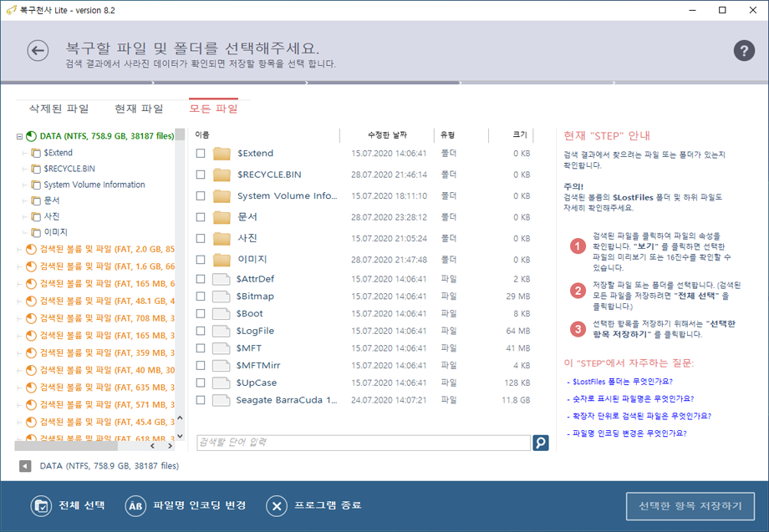Collapse the DATA NTFS volume tree node
769x532 pixels.
pyautogui.click(x=19, y=137)
